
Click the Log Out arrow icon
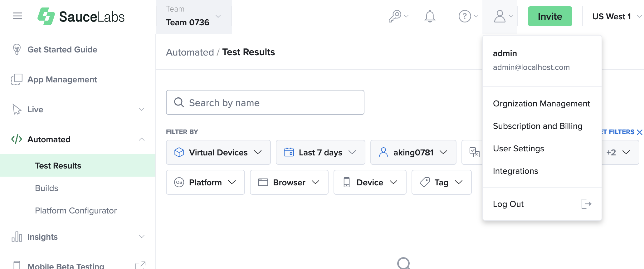click(587, 204)
